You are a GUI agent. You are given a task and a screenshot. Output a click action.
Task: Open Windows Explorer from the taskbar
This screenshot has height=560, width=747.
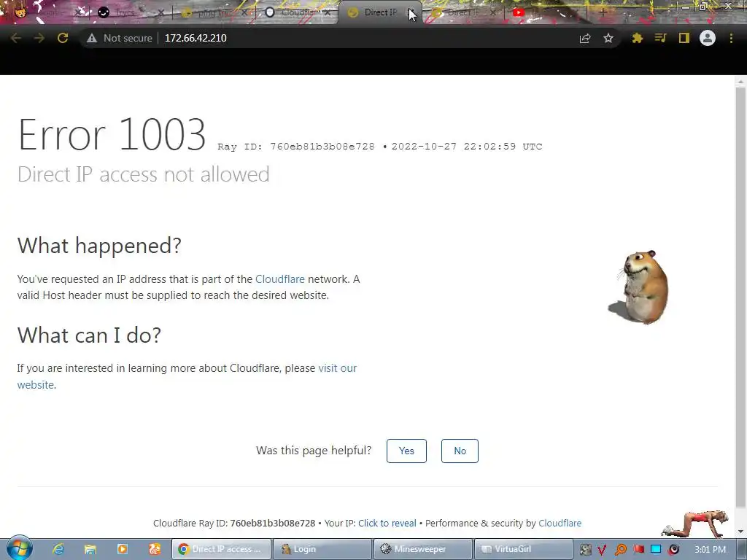(x=90, y=549)
